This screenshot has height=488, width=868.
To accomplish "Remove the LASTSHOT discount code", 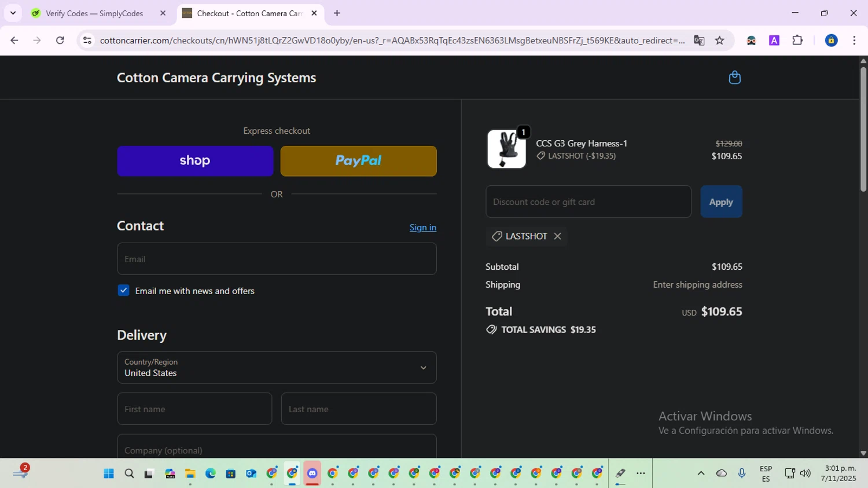I will click(557, 236).
